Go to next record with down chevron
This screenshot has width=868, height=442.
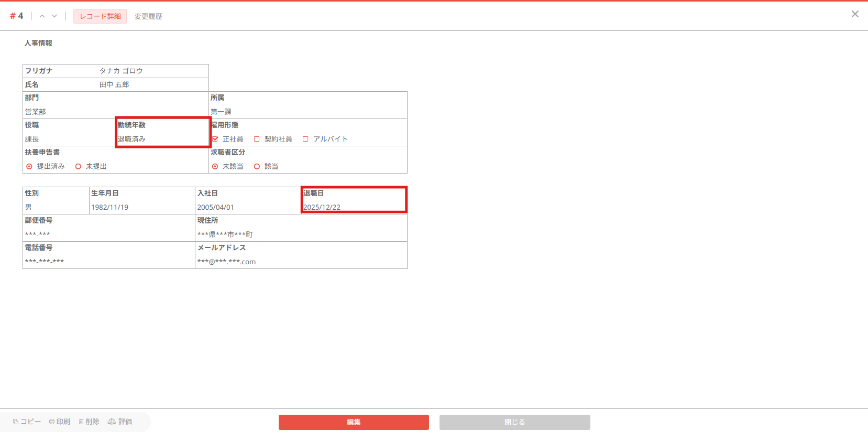(x=54, y=16)
